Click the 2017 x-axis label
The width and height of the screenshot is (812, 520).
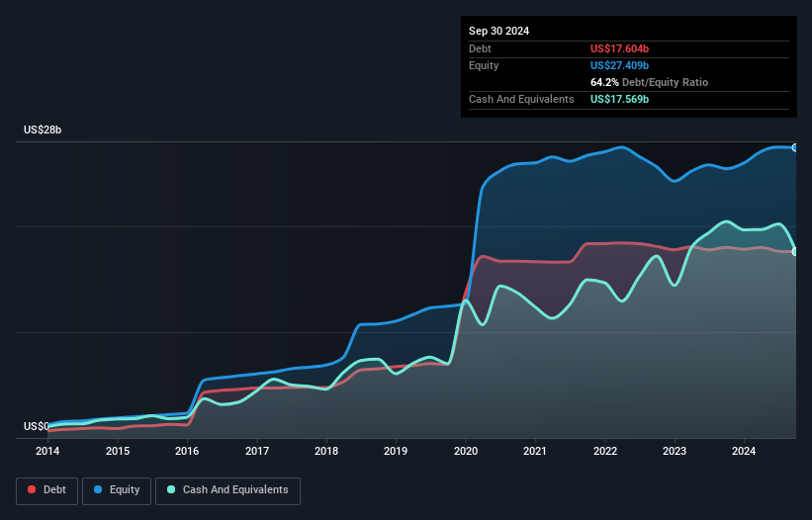pyautogui.click(x=257, y=451)
